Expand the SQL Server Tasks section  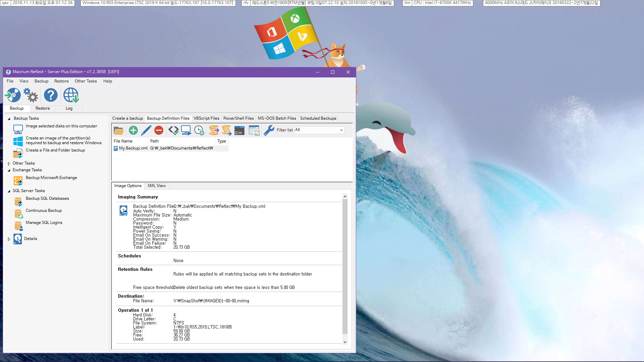pyautogui.click(x=9, y=190)
